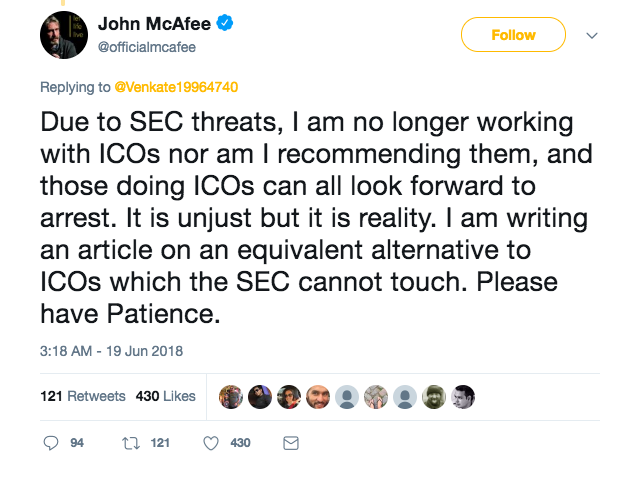The height and width of the screenshot is (479, 636).
Task: Click the last liker avatar in row
Action: click(463, 396)
